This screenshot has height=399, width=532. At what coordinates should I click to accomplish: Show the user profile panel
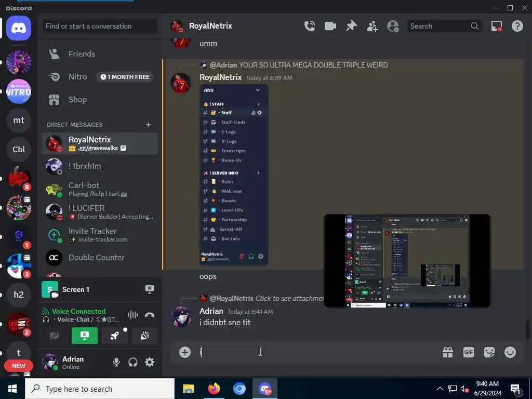[393, 26]
